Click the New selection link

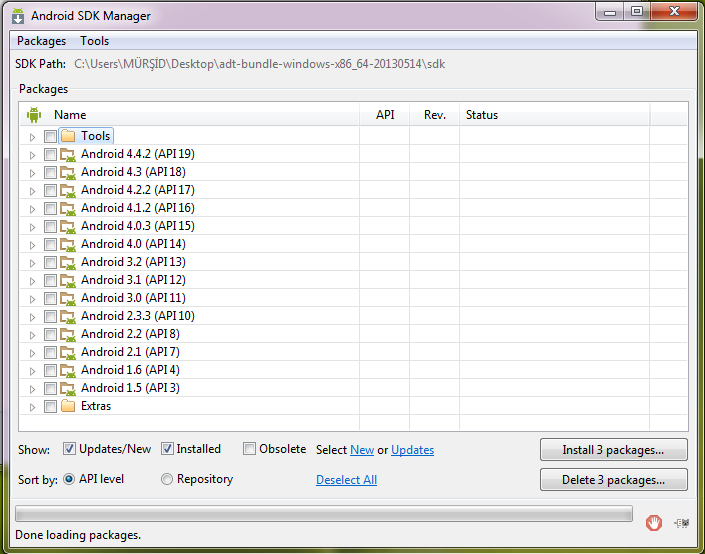point(362,450)
